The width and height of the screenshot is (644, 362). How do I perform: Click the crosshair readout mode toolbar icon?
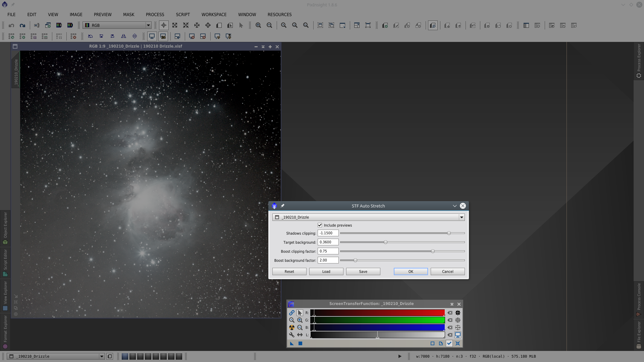(164, 25)
